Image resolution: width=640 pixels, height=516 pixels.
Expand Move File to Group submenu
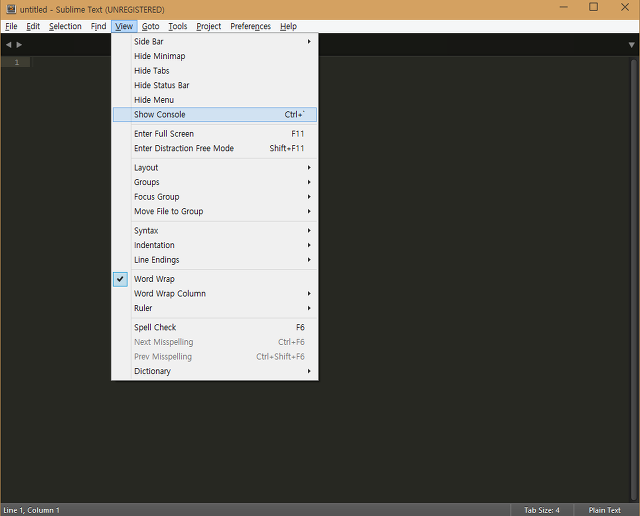pyautogui.click(x=215, y=211)
